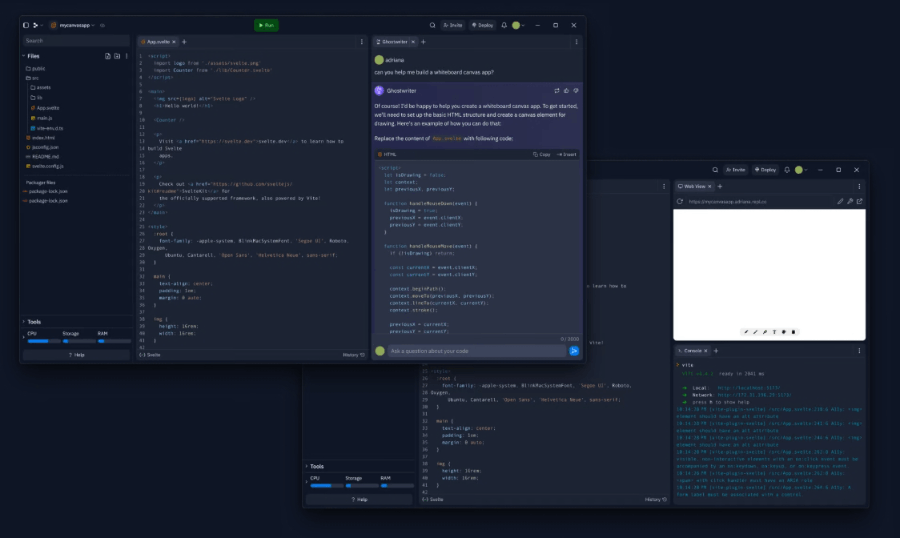Give thumbs down to the Ghostwriter reply
Image resolution: width=900 pixels, height=538 pixels.
576,91
